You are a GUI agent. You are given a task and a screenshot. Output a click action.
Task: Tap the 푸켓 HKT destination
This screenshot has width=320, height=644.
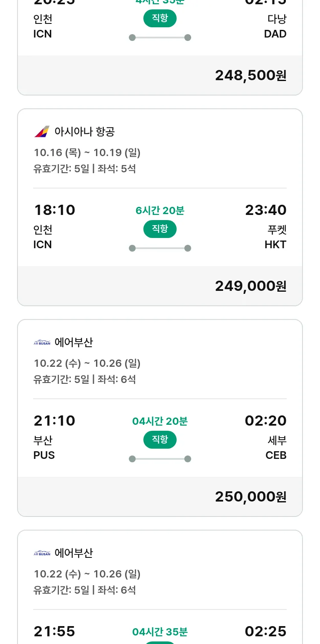[276, 237]
